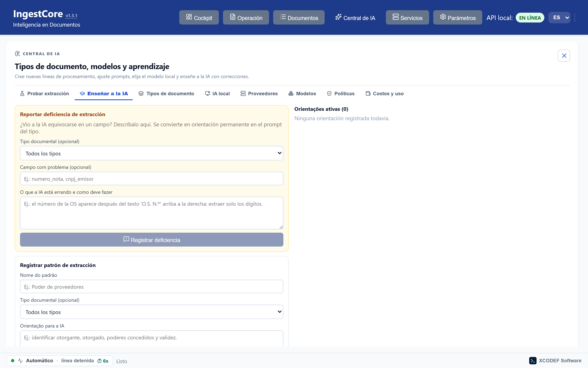This screenshot has height=368, width=588.
Task: Click the Automático mode indicator
Action: click(39, 361)
